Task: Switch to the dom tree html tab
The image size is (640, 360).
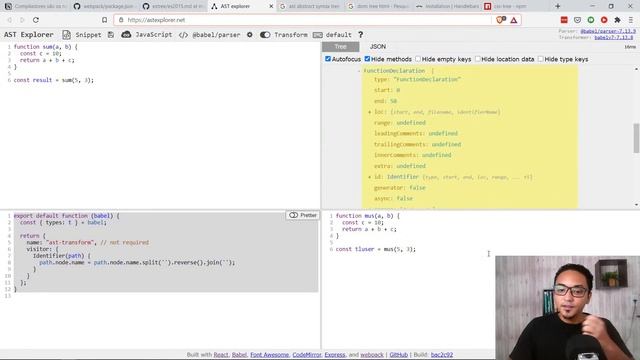Action: click(379, 7)
